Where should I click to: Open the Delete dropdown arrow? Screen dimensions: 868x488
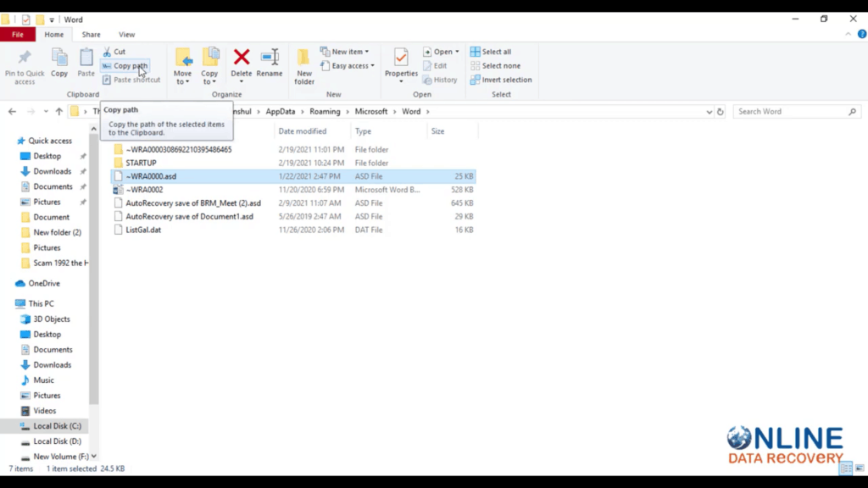click(x=242, y=82)
